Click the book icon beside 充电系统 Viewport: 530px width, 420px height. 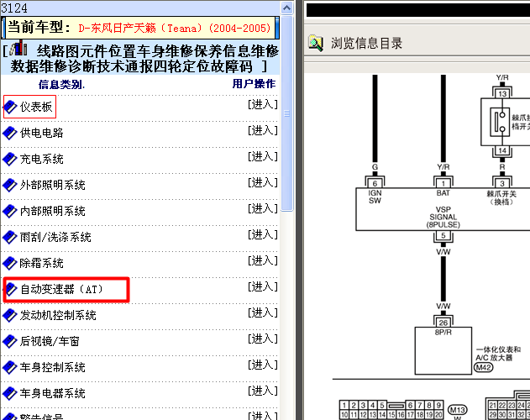click(x=10, y=159)
